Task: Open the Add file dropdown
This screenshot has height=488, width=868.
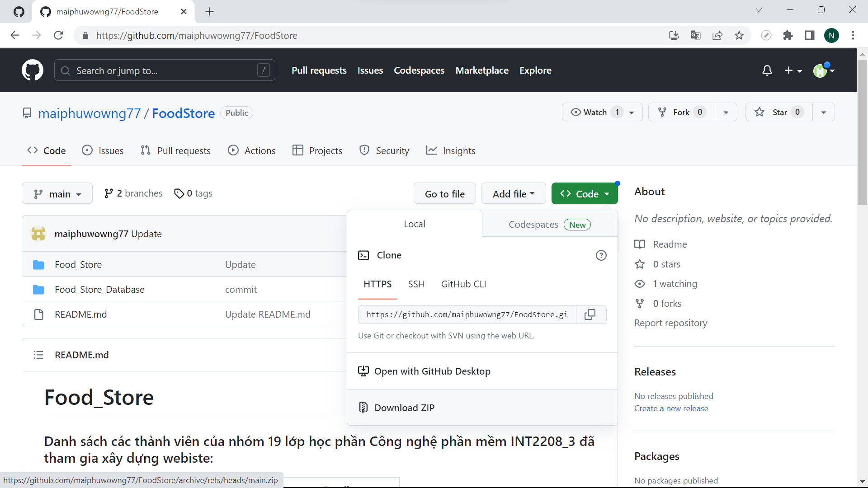Action: point(514,194)
